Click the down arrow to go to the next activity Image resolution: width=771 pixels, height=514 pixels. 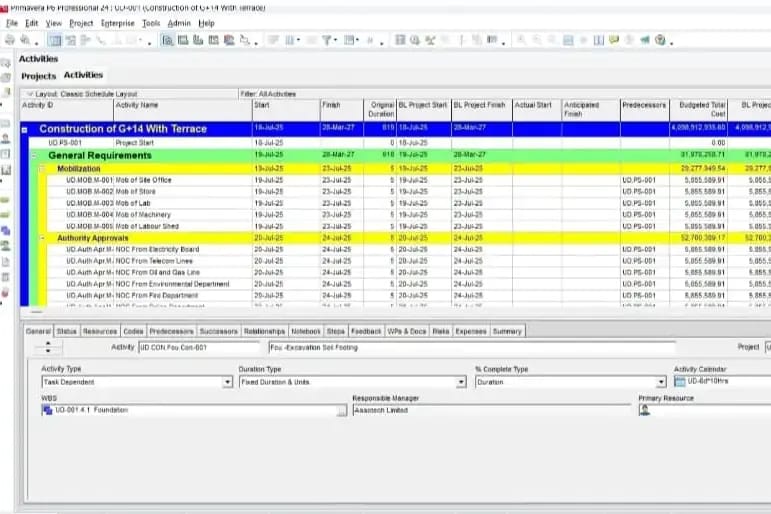coord(48,351)
